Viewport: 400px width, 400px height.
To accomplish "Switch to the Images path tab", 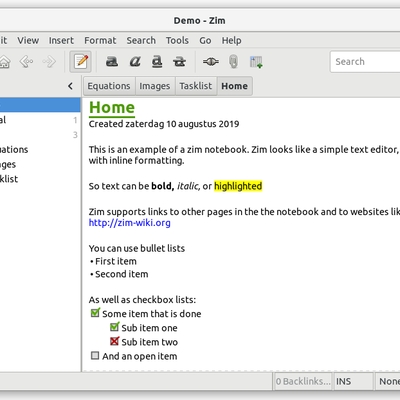I will (x=155, y=86).
